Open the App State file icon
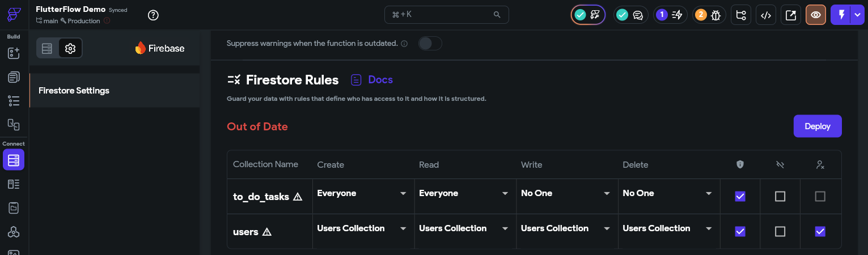 [14, 208]
